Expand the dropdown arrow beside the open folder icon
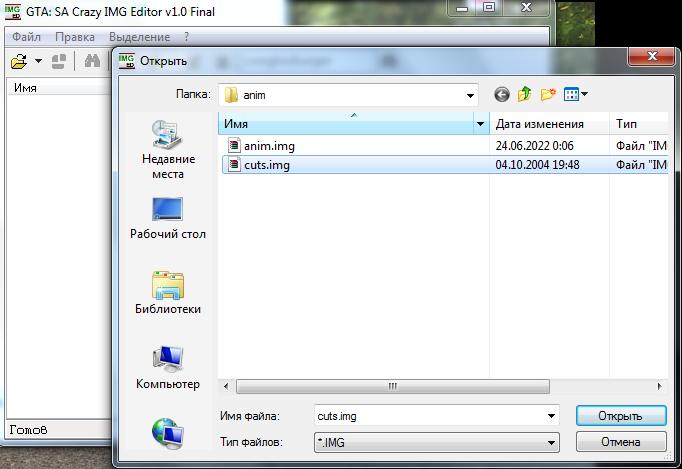The height and width of the screenshot is (469, 682). point(39,61)
